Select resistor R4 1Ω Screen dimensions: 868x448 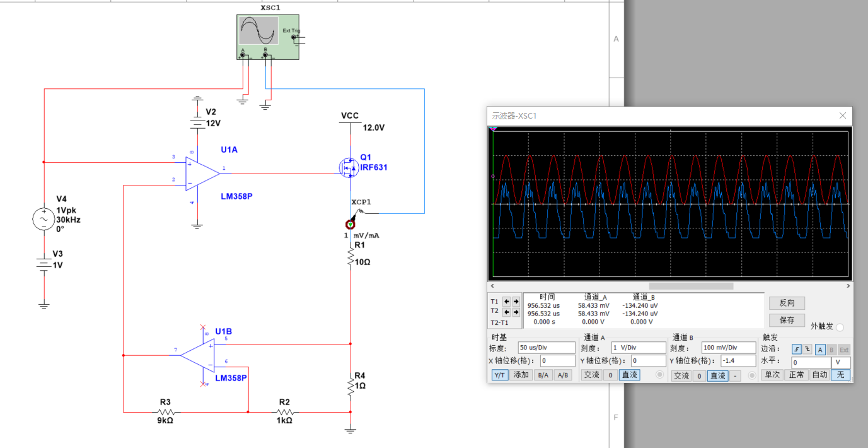pos(350,386)
